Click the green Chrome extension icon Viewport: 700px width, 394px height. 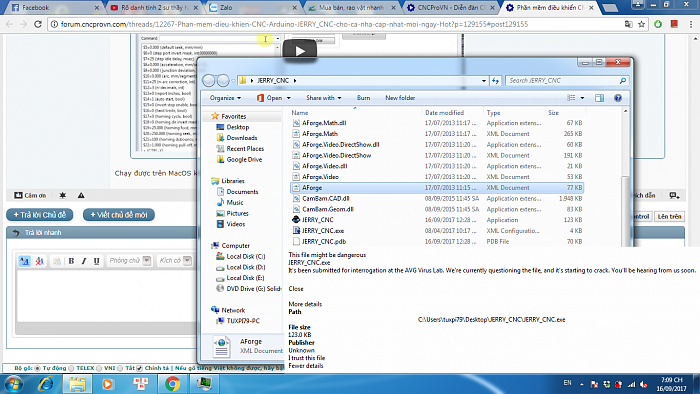click(658, 24)
